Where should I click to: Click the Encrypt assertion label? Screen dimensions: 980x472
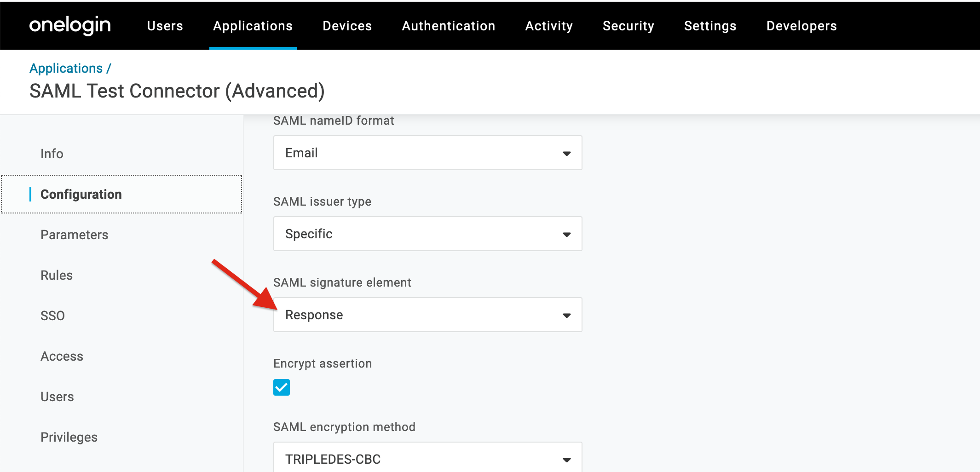pyautogui.click(x=323, y=363)
